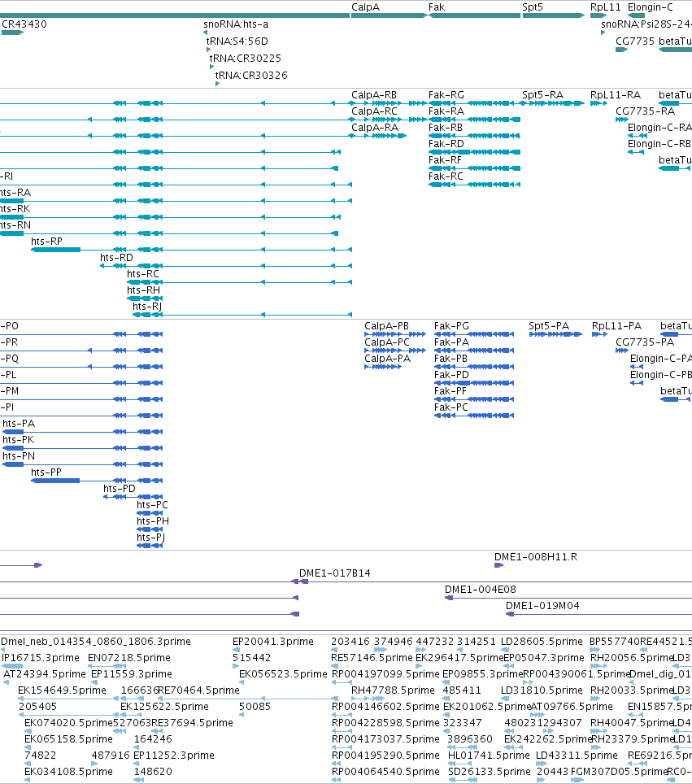692x784 pixels.
Task: Select the RpL11-PA protein label
Action: coord(617,326)
